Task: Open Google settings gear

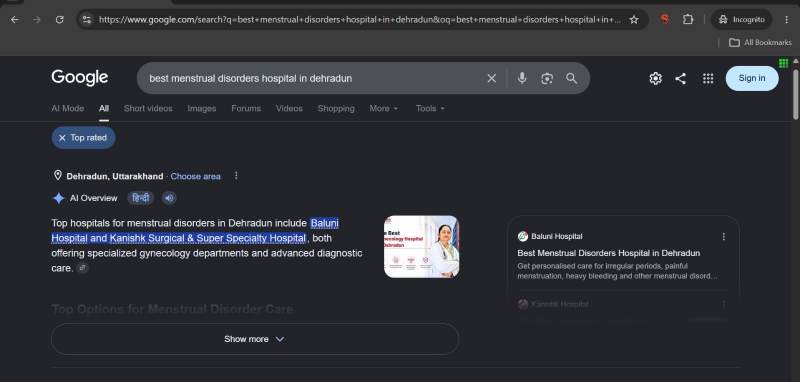Action: pyautogui.click(x=655, y=79)
